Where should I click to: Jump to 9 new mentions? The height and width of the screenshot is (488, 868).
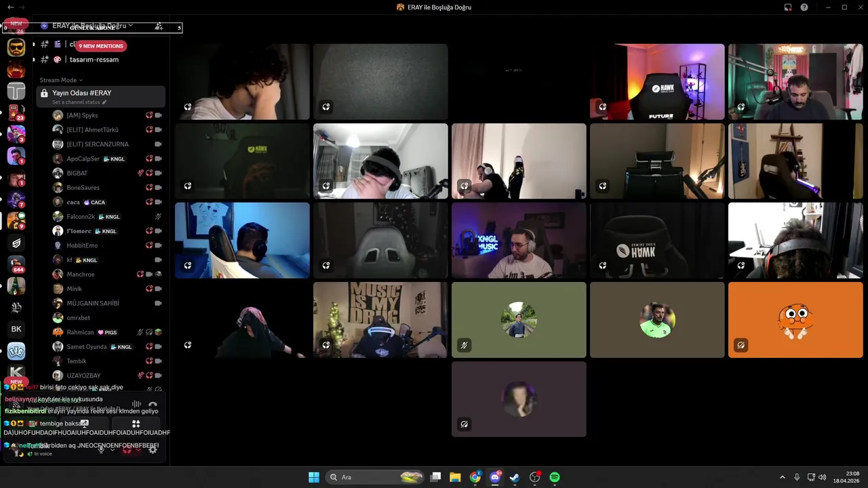coord(101,46)
